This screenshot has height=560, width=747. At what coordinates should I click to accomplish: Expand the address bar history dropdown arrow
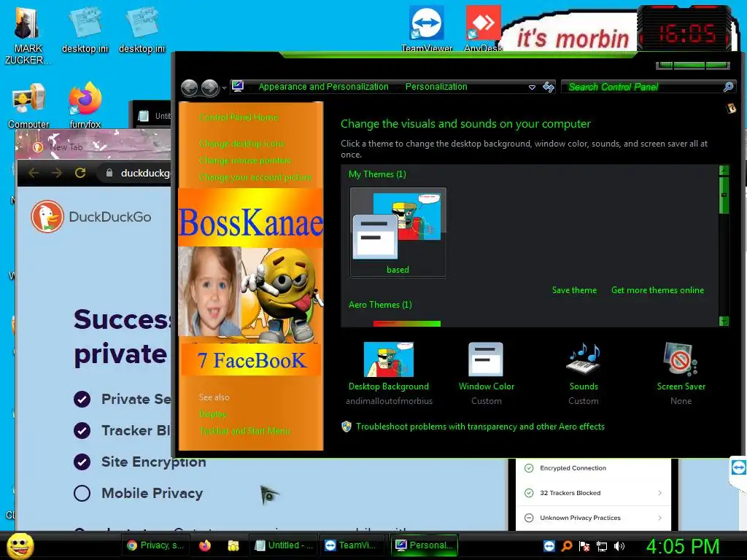[x=532, y=87]
